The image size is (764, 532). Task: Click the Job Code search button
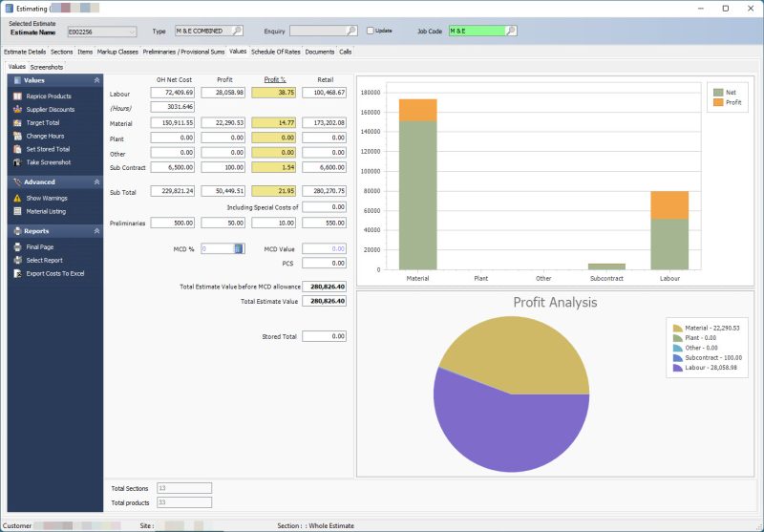point(510,31)
